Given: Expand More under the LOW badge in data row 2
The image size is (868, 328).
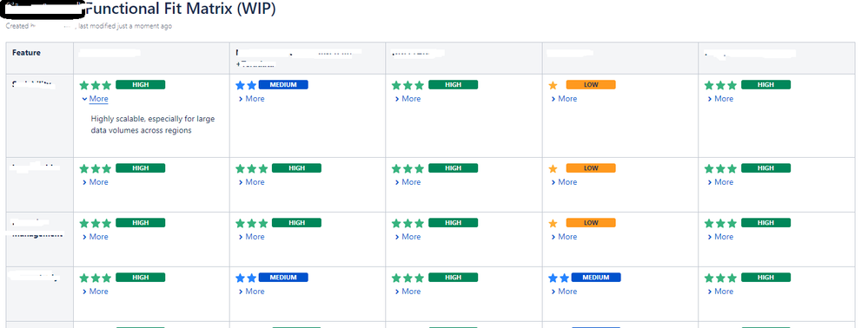Looking at the screenshot, I should tap(564, 182).
